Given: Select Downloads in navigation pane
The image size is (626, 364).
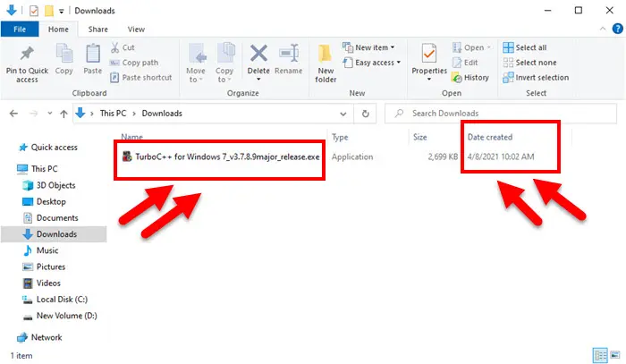Looking at the screenshot, I should pyautogui.click(x=54, y=234).
